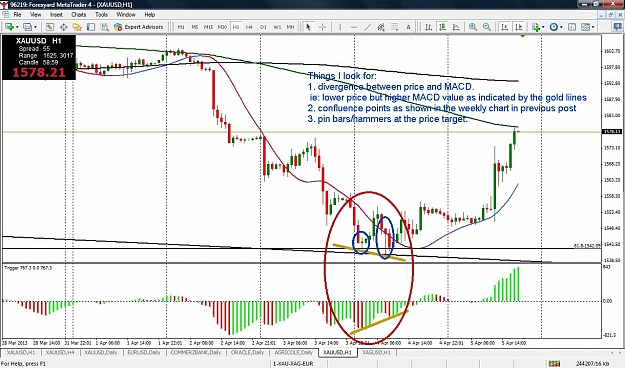Open the New Chart dropdown arrow
Viewport: 625px width, 368px height.
coord(17,27)
